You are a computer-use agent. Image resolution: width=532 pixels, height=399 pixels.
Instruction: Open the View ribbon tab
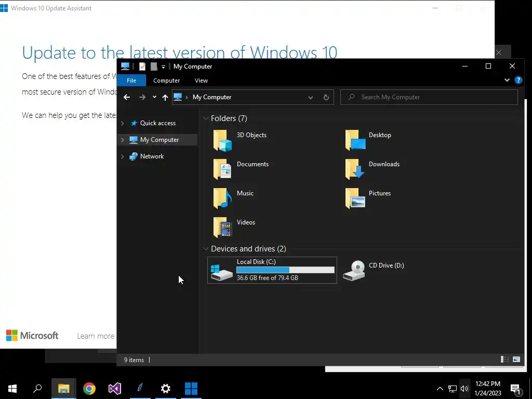tap(201, 81)
